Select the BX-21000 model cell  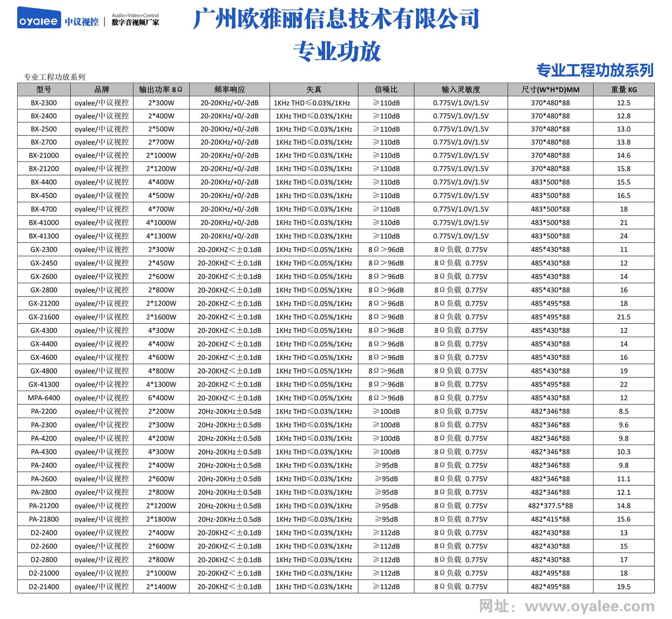[44, 155]
